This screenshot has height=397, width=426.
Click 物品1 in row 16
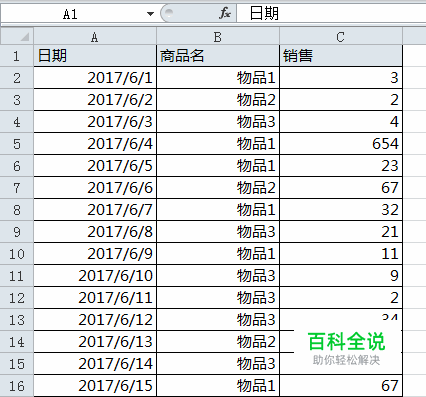[218, 386]
